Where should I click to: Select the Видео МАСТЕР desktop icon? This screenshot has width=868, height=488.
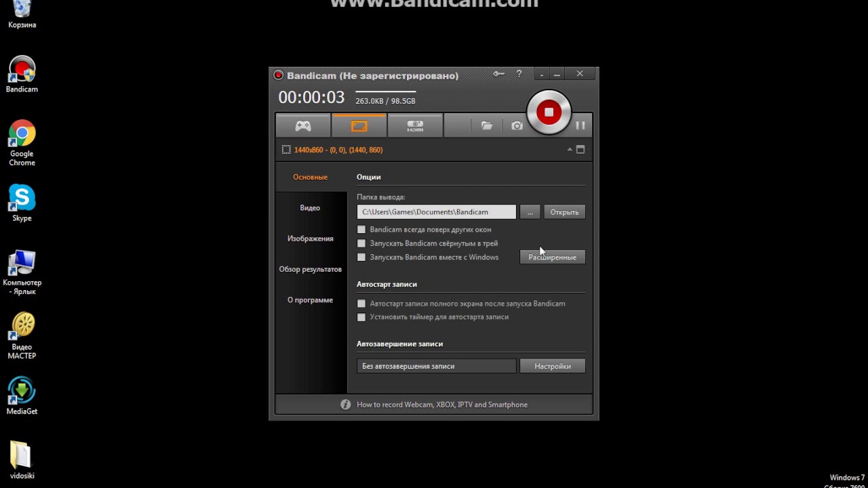point(22,336)
